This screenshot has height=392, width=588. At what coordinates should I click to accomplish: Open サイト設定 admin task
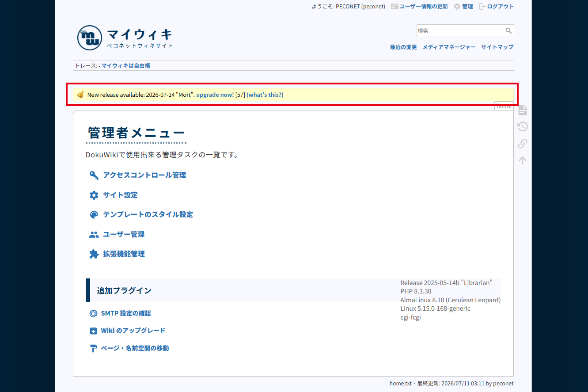click(x=120, y=195)
